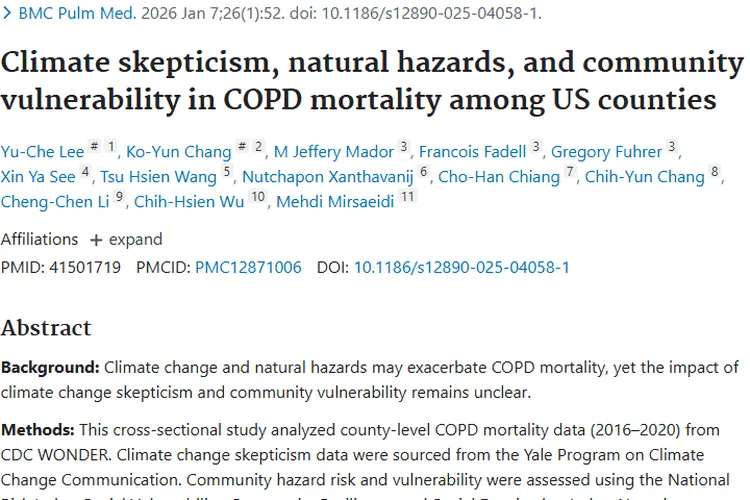
Task: Open Chih-Hsien Wu author link
Action: click(189, 201)
